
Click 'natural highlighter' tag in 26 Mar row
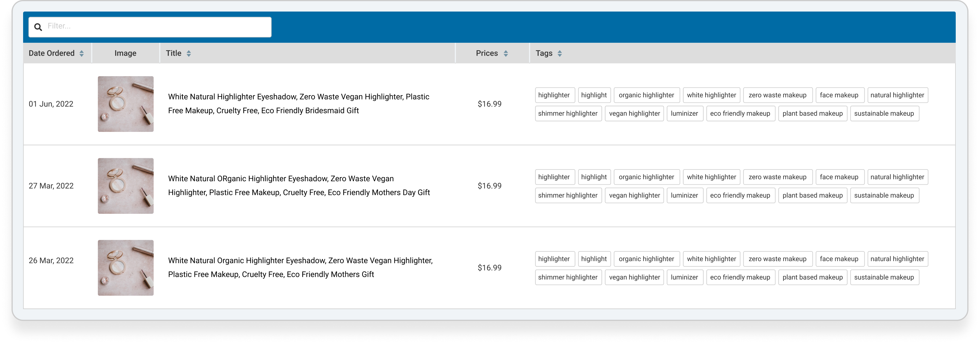897,259
